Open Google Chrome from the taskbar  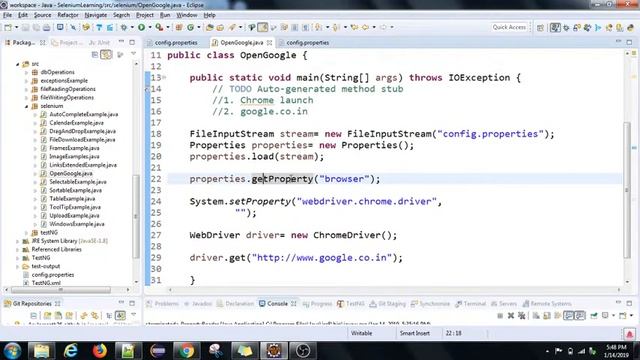pyautogui.click(x=186, y=351)
